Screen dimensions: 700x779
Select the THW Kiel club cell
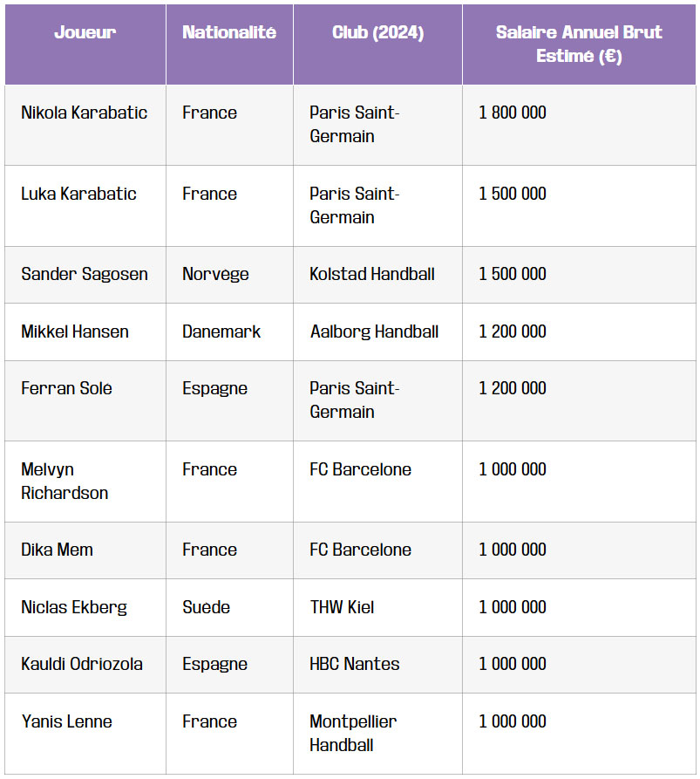click(x=342, y=608)
